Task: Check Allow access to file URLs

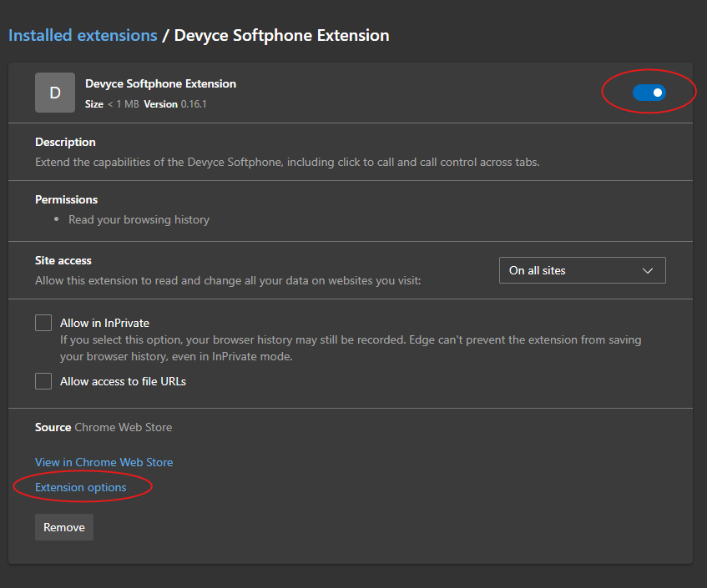Action: coord(43,381)
